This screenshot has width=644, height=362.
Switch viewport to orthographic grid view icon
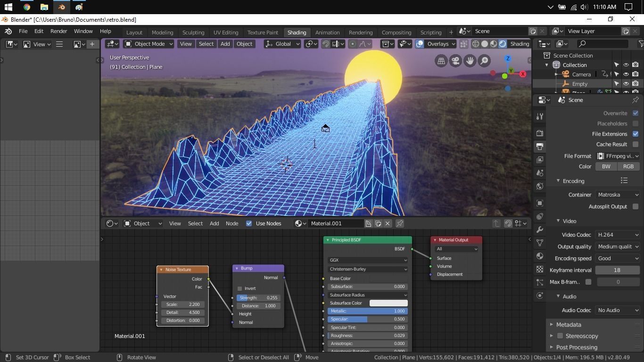pyautogui.click(x=441, y=61)
